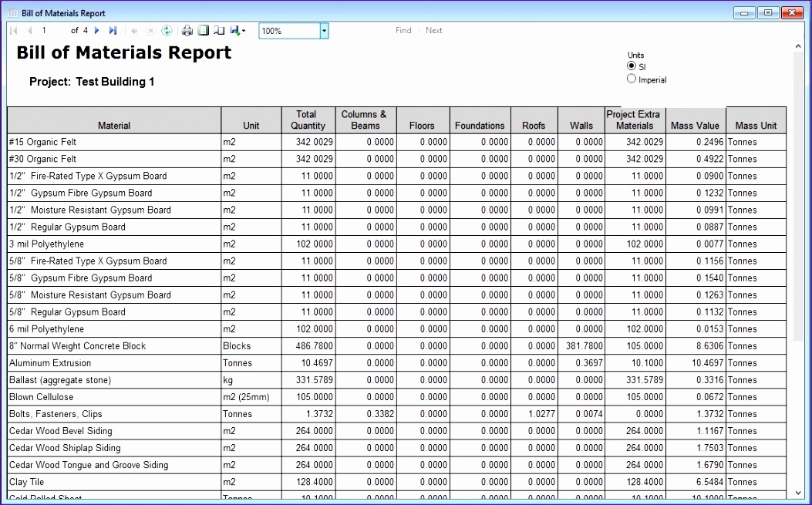
Task: Print the report
Action: pos(186,30)
